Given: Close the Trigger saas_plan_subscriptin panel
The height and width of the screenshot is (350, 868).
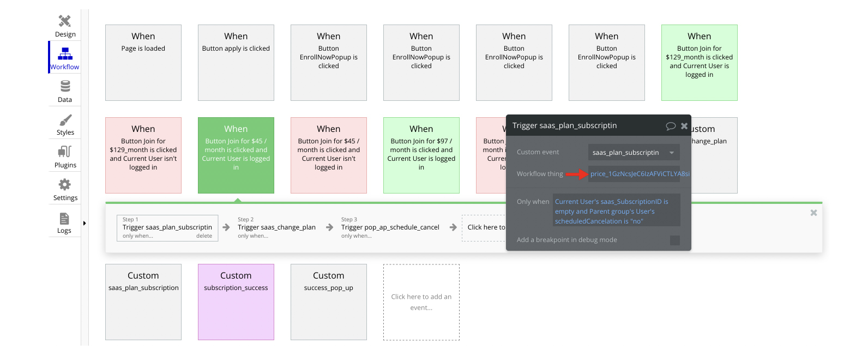Looking at the screenshot, I should 684,126.
